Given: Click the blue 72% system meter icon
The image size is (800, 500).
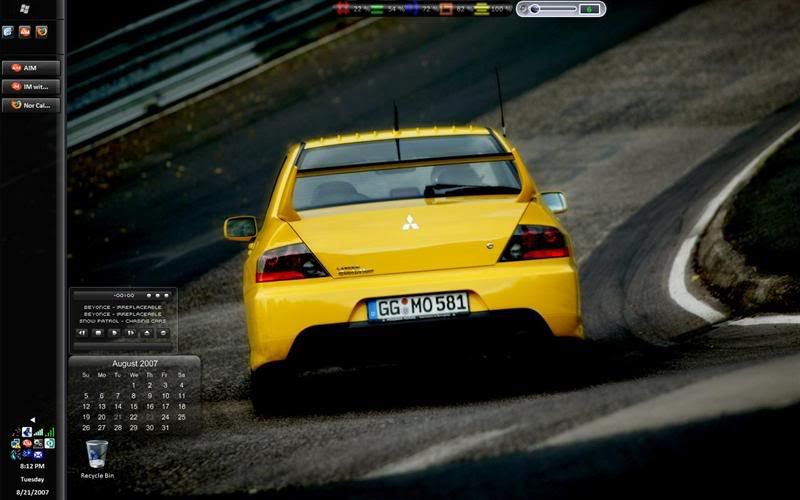Looking at the screenshot, I should pyautogui.click(x=412, y=8).
